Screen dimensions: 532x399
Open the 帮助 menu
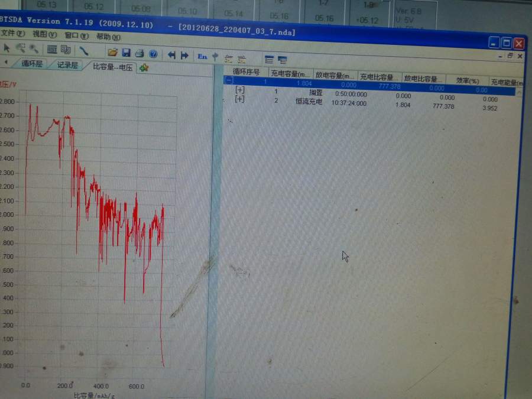point(108,36)
